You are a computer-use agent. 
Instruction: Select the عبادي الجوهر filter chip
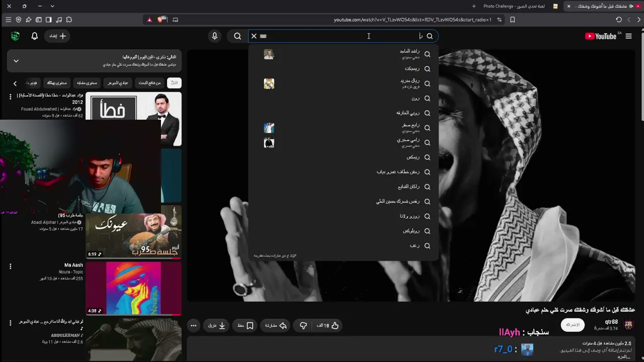[x=118, y=83]
